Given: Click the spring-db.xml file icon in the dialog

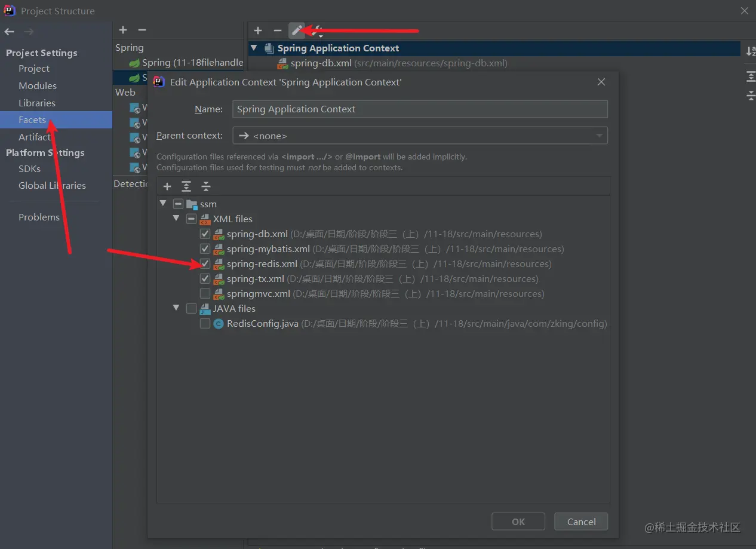Looking at the screenshot, I should click(219, 234).
